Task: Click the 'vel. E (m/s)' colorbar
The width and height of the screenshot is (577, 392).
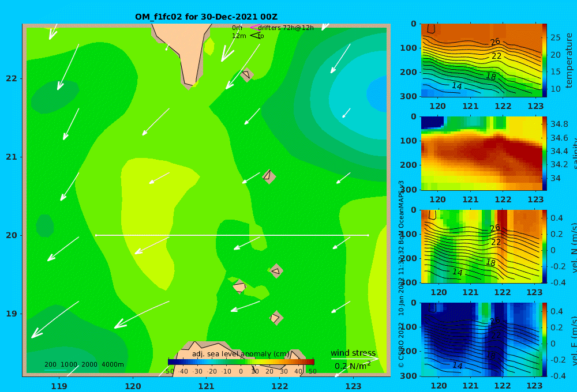Action: pos(545,340)
